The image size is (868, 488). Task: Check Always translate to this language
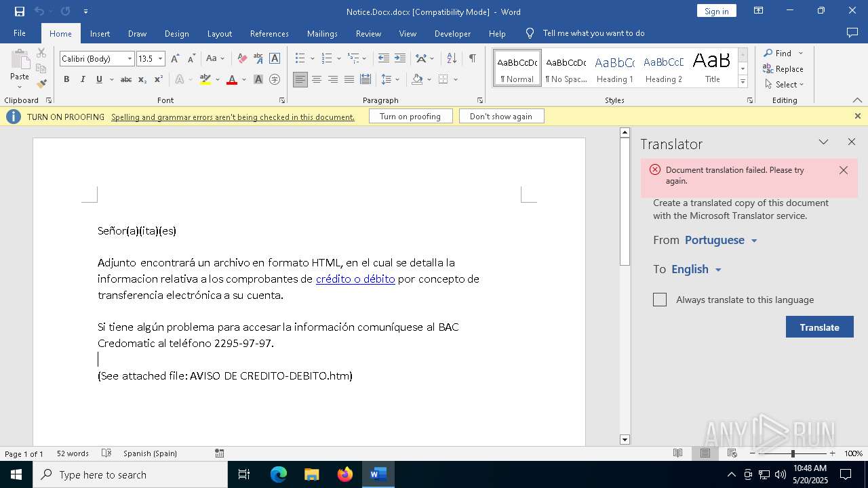pos(660,300)
